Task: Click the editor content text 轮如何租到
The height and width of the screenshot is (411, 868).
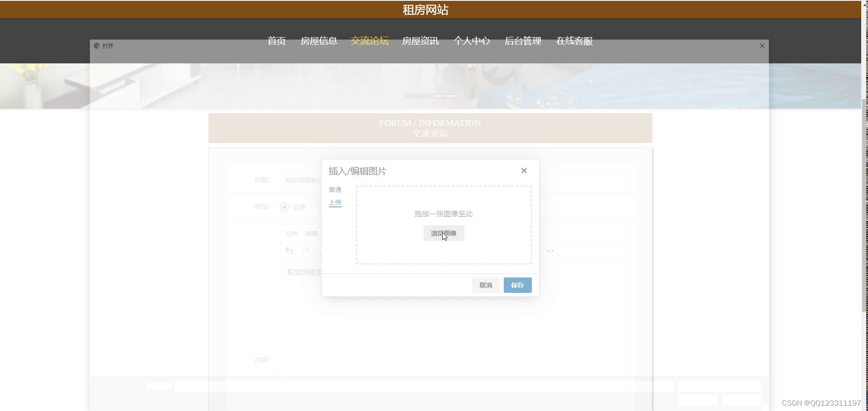Action: pyautogui.click(x=304, y=272)
